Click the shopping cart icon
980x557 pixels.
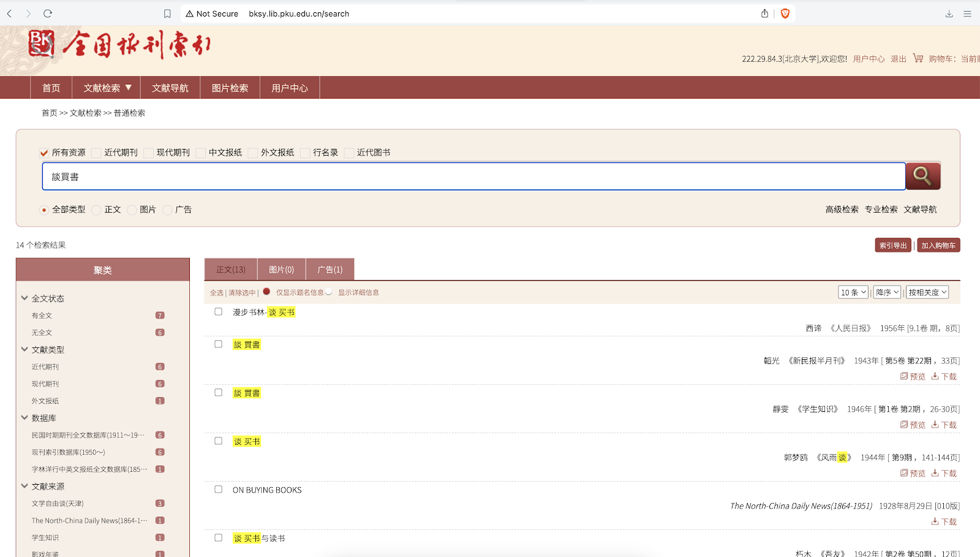coord(918,58)
